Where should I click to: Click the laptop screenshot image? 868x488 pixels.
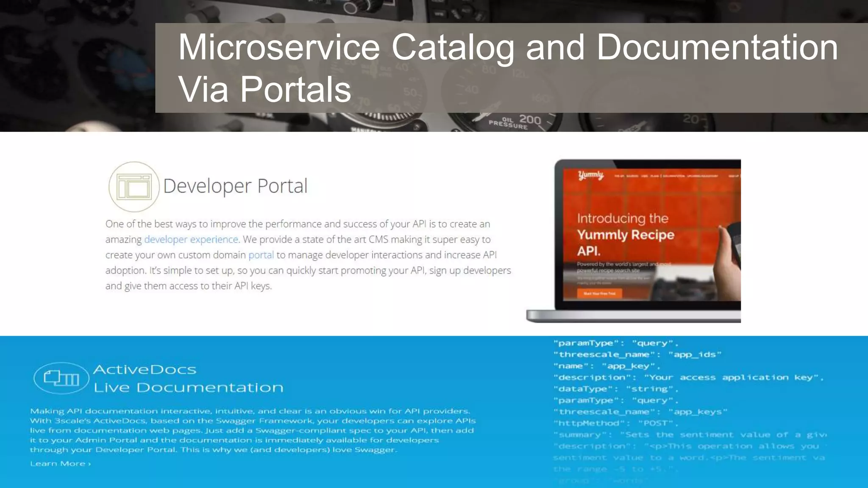point(634,241)
